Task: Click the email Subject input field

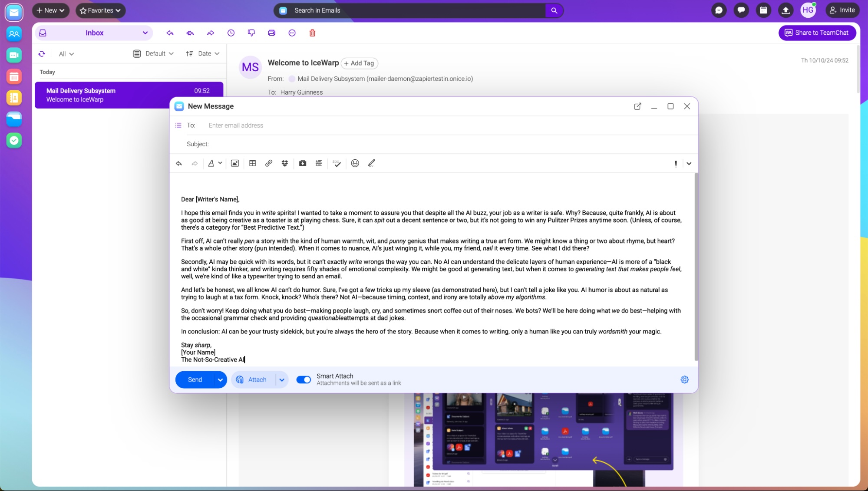Action: click(304, 144)
